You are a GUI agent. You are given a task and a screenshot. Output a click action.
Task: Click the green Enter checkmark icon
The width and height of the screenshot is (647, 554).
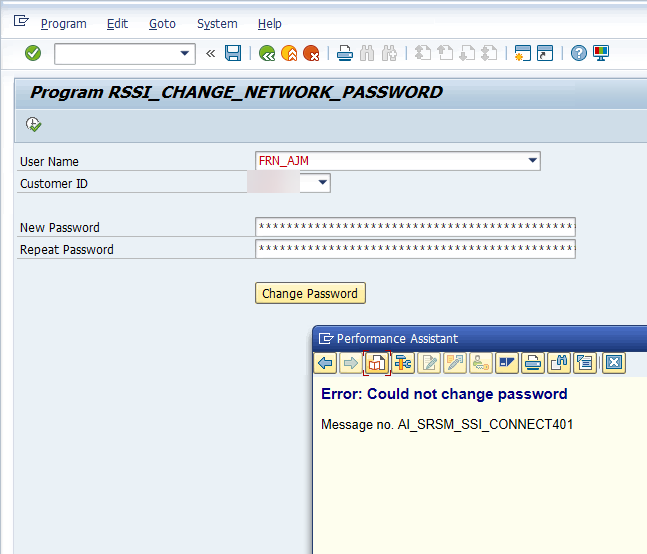(x=33, y=53)
